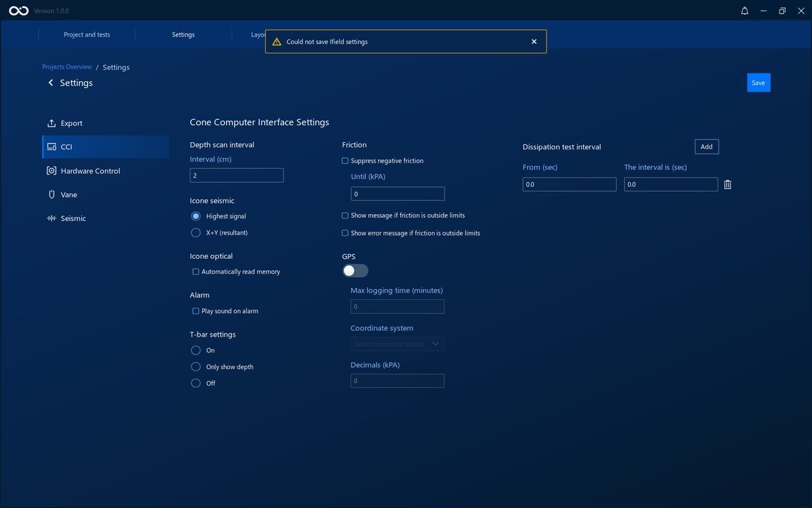This screenshot has width=812, height=508.
Task: Click the Export upload icon in sidebar
Action: 51,123
